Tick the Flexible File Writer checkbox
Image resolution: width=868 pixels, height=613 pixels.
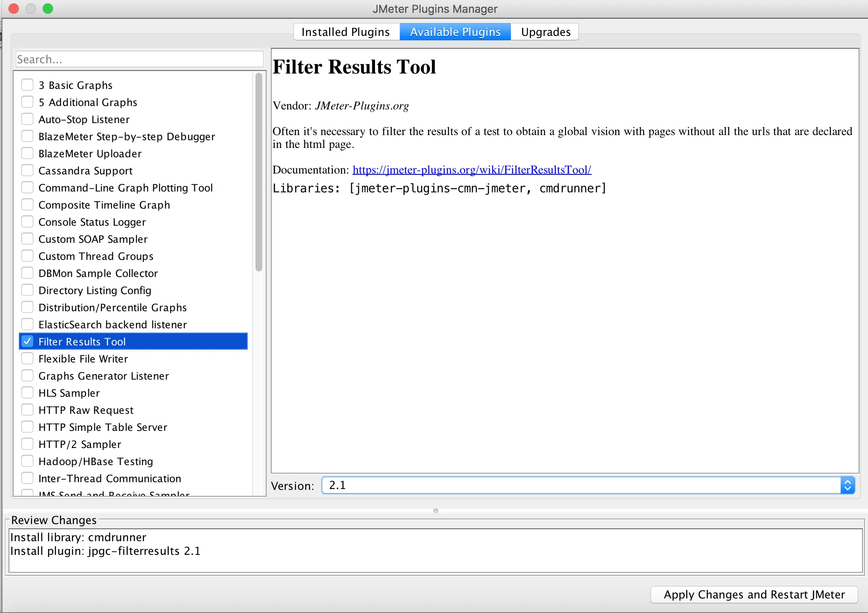pyautogui.click(x=27, y=359)
